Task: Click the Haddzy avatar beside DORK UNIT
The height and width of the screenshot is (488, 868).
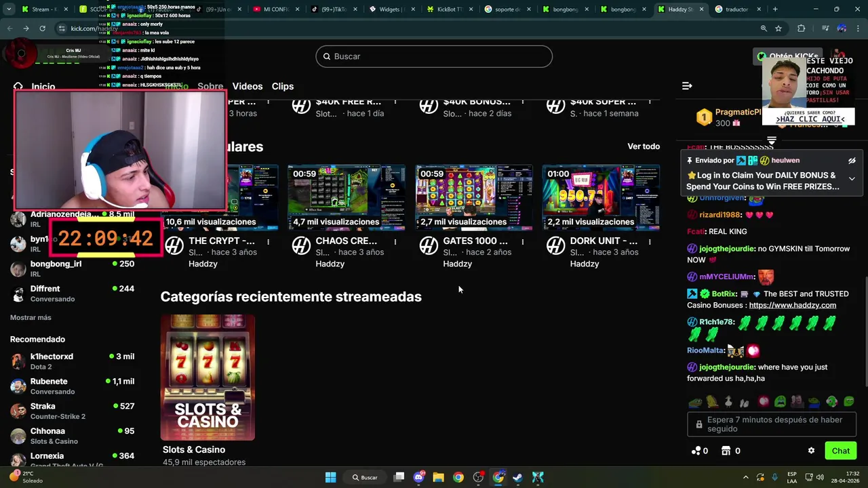Action: 555,245
